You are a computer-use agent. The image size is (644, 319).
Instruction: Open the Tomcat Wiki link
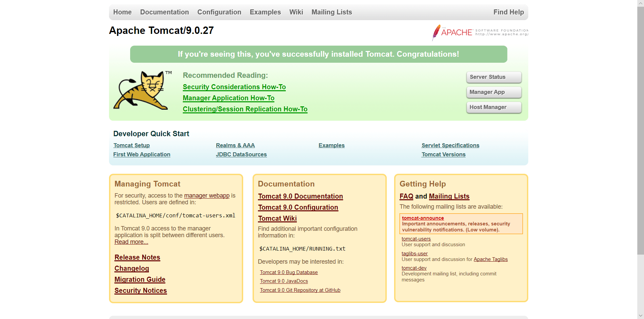(x=277, y=218)
